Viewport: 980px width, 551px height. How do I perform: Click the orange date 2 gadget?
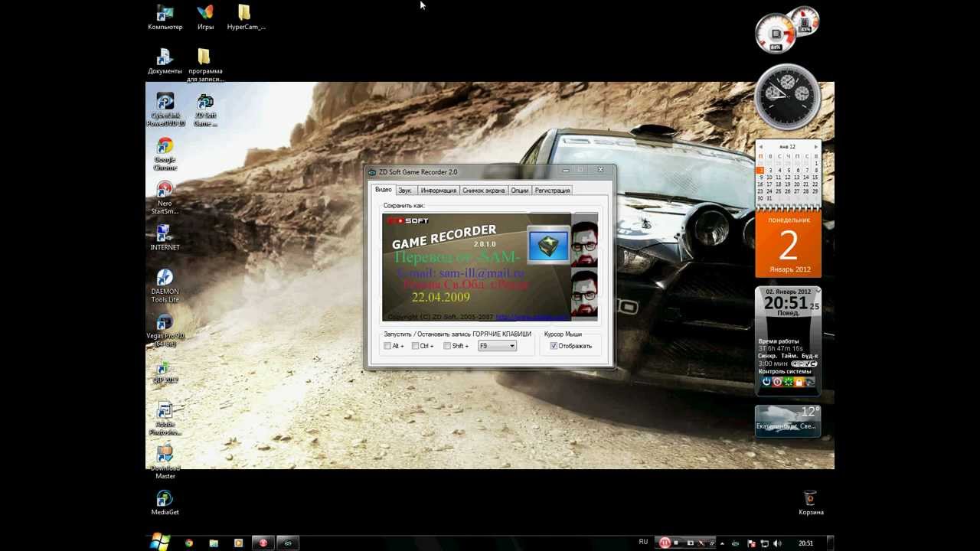pos(788,245)
